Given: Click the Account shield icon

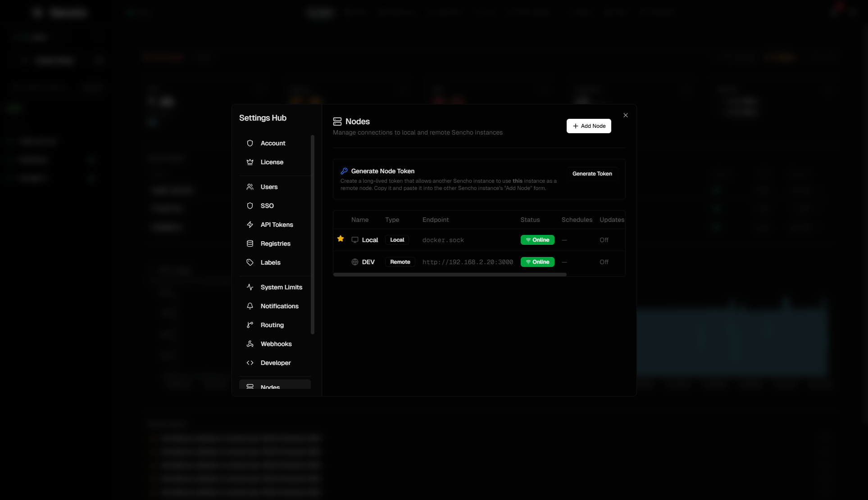Looking at the screenshot, I should point(250,143).
